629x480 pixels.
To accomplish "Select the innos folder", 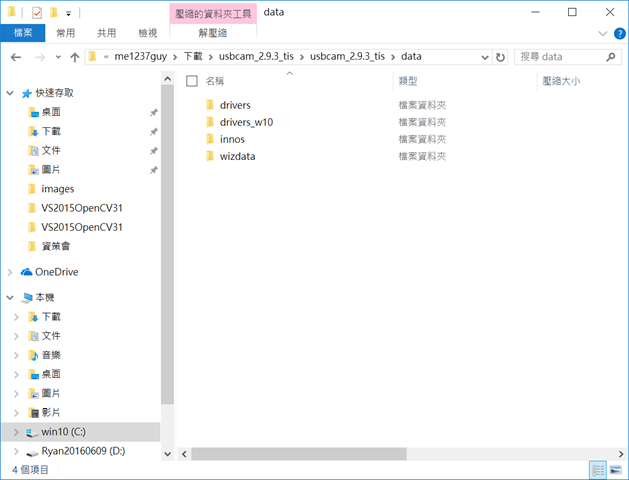I will [x=232, y=139].
